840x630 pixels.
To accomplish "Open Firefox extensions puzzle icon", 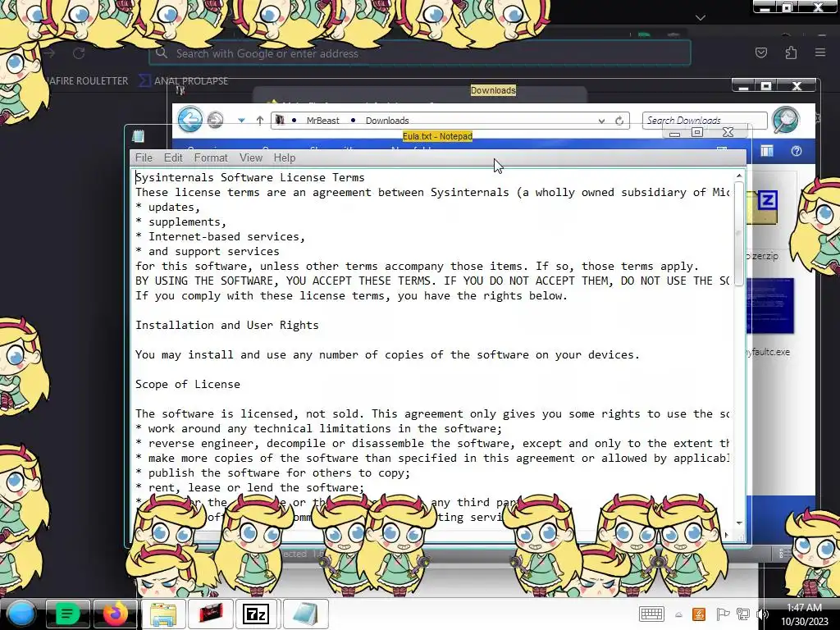I will point(791,52).
